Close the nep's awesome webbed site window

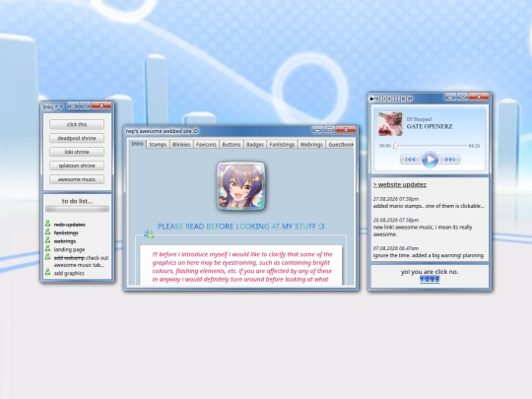coord(346,130)
